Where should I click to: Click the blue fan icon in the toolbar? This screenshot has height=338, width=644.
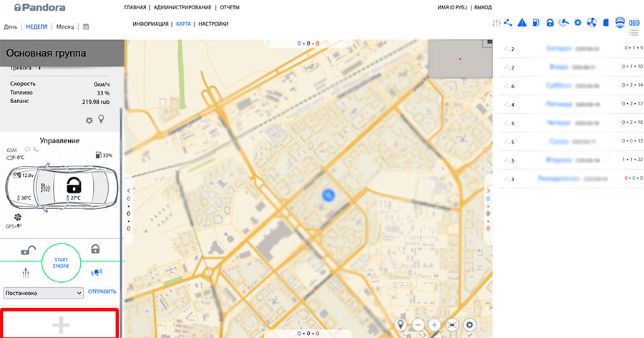(x=592, y=23)
